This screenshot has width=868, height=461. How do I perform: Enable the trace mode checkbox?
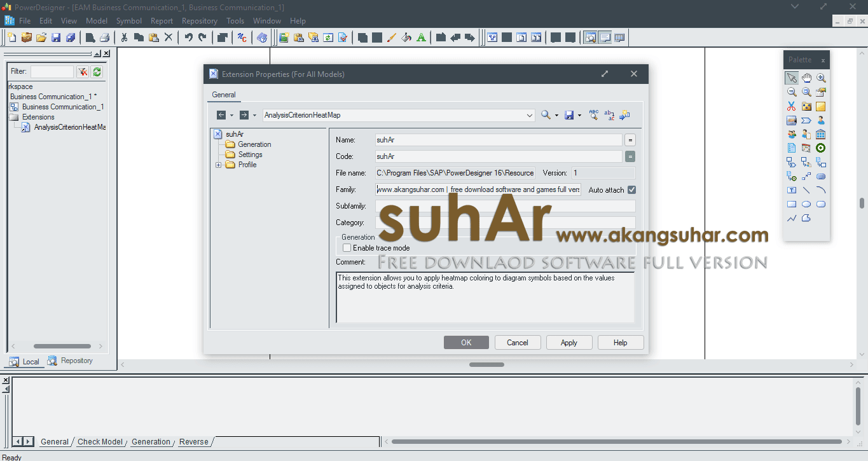coord(347,248)
